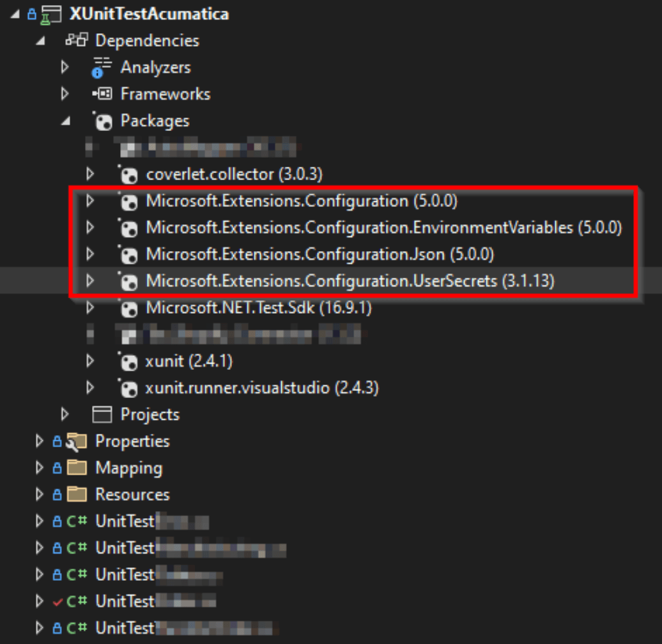Select xunit (2.4.1) package

coord(189,361)
